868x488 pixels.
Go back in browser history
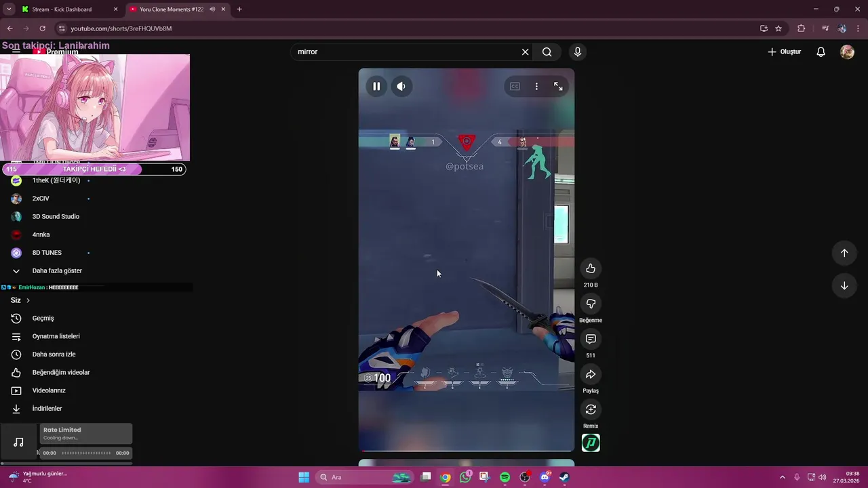tap(9, 28)
